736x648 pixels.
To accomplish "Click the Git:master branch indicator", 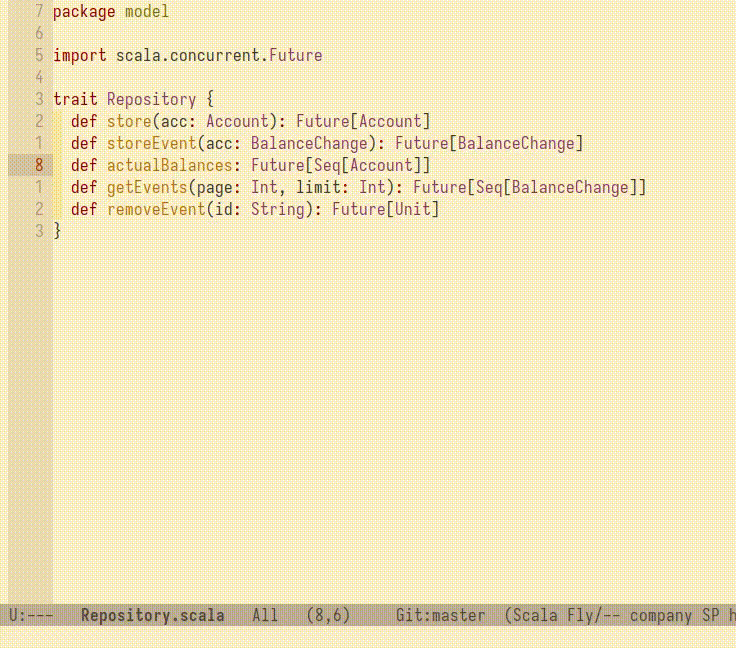I will (x=440, y=616).
